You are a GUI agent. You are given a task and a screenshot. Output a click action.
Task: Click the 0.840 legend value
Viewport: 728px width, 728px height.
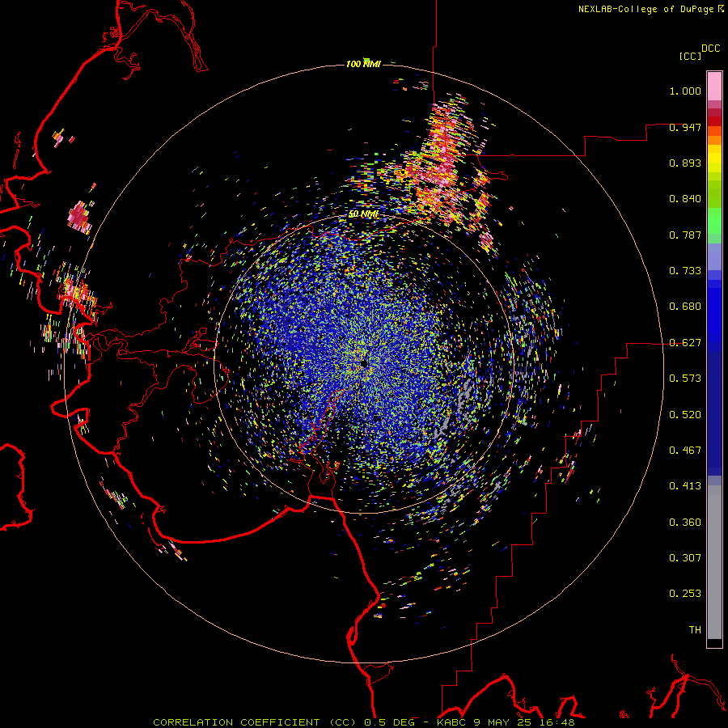click(685, 199)
